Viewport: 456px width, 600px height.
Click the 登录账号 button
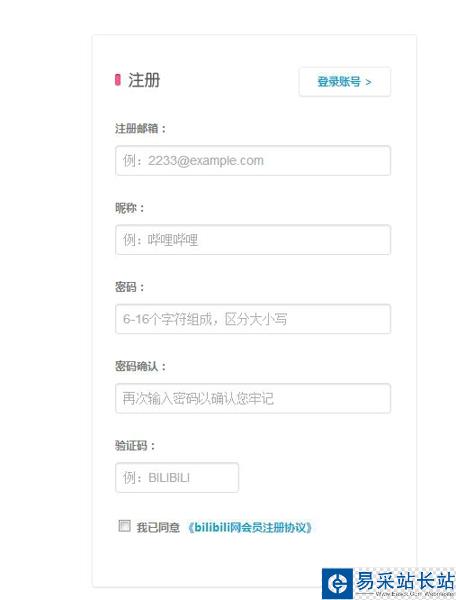[345, 82]
